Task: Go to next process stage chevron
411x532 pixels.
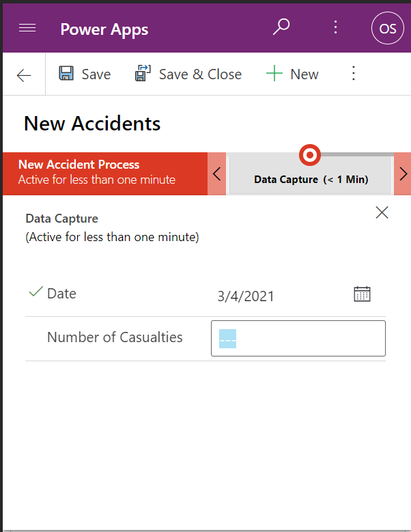Action: point(403,173)
